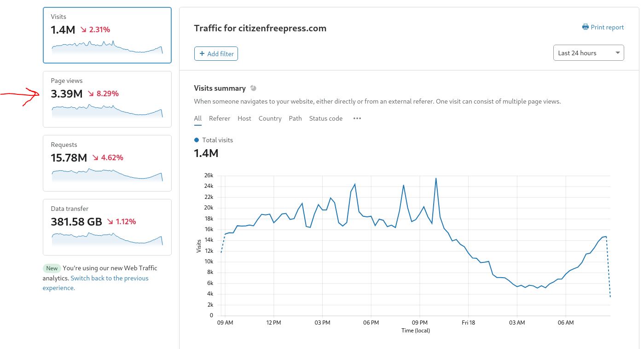The image size is (644, 349).
Task: Click the 8.29% page views change percentage
Action: click(108, 93)
